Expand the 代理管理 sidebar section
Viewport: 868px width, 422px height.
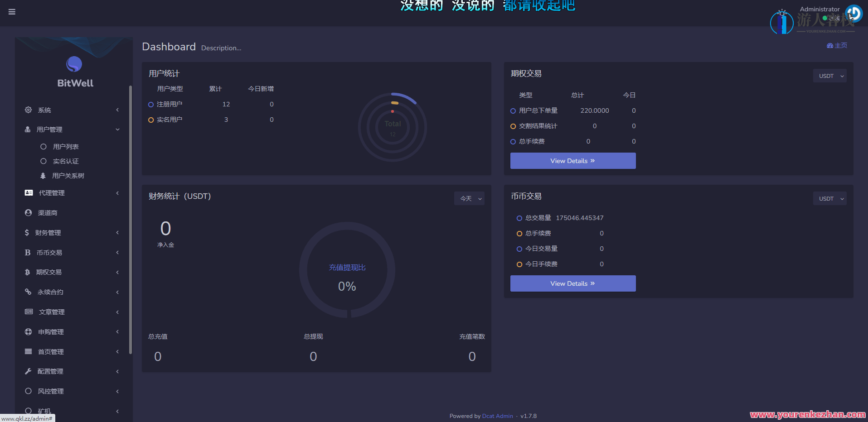click(28, 192)
